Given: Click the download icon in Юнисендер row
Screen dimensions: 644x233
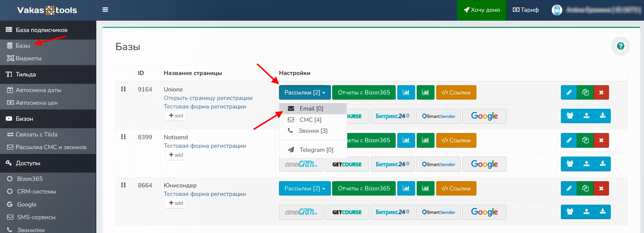Looking at the screenshot, I should coord(602,212).
